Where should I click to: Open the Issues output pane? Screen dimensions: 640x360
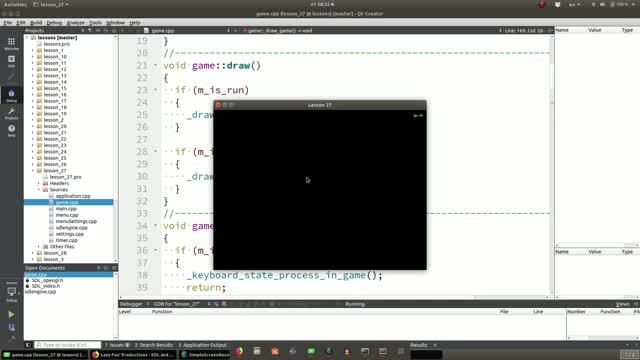pyautogui.click(x=117, y=345)
